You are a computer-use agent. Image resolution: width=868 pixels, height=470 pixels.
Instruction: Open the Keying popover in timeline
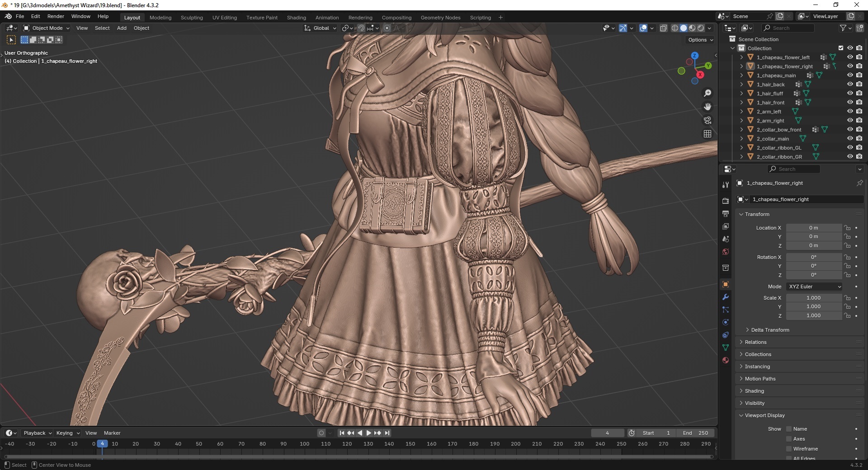68,433
